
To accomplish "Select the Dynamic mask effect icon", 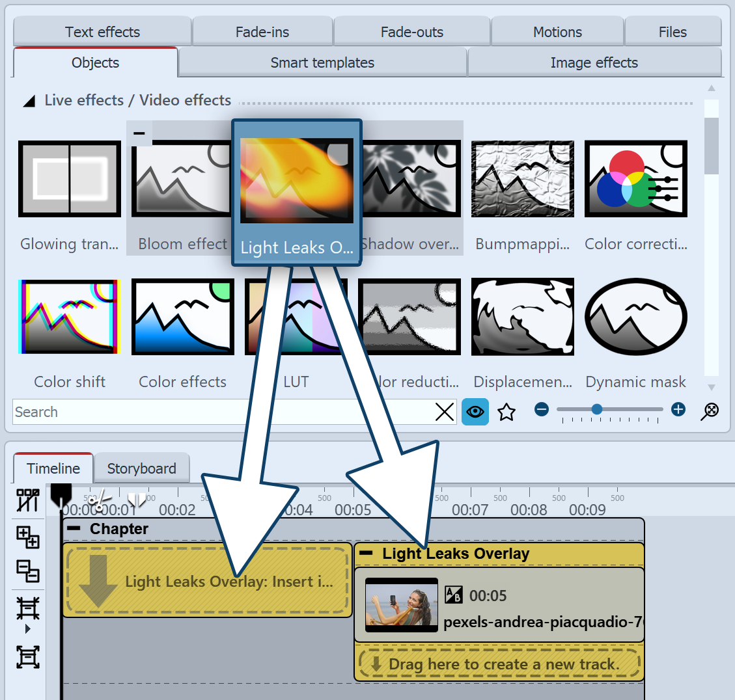I will (x=635, y=317).
